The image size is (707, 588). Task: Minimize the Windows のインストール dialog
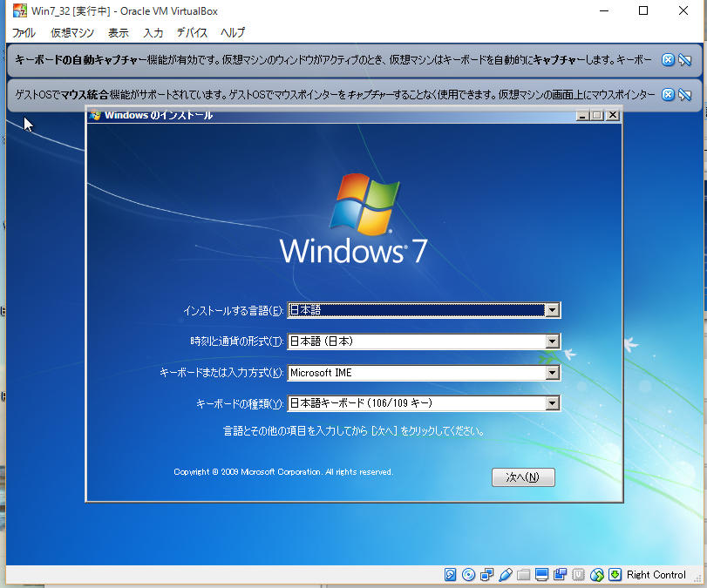(x=582, y=115)
